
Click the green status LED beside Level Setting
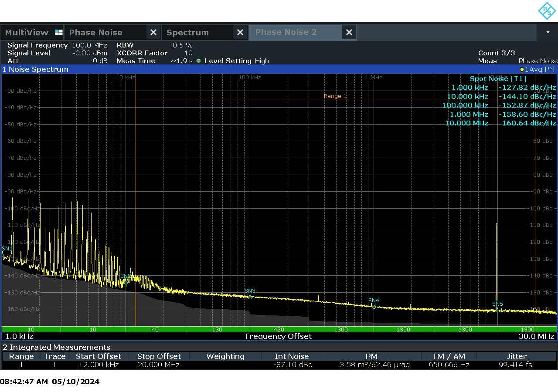pyautogui.click(x=198, y=61)
